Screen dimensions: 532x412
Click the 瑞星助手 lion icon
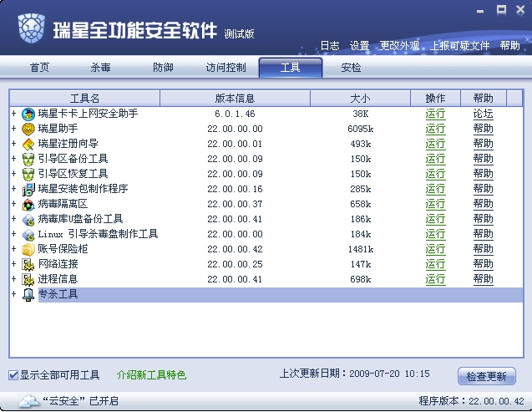point(28,130)
